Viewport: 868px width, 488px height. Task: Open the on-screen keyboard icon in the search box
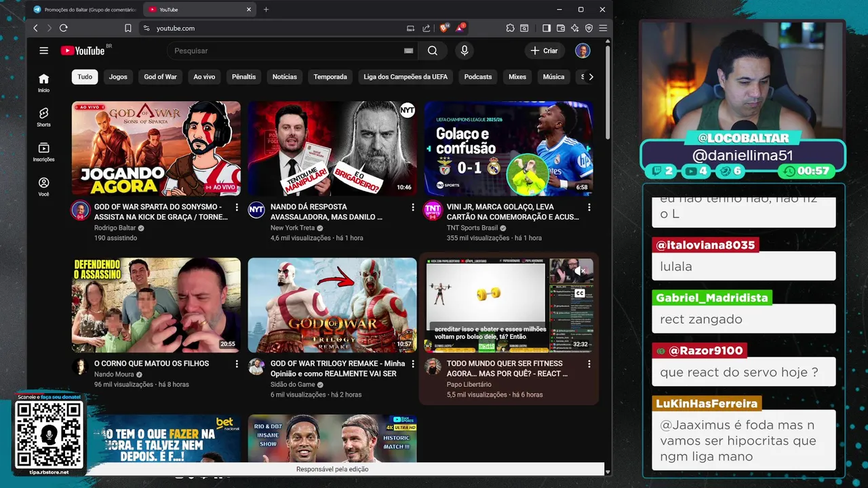tap(408, 51)
